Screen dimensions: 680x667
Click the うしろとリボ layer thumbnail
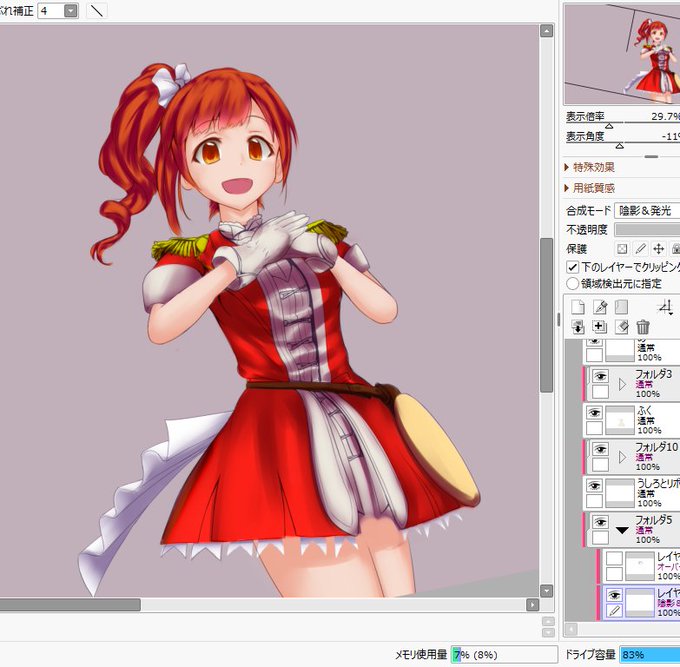tap(620, 493)
